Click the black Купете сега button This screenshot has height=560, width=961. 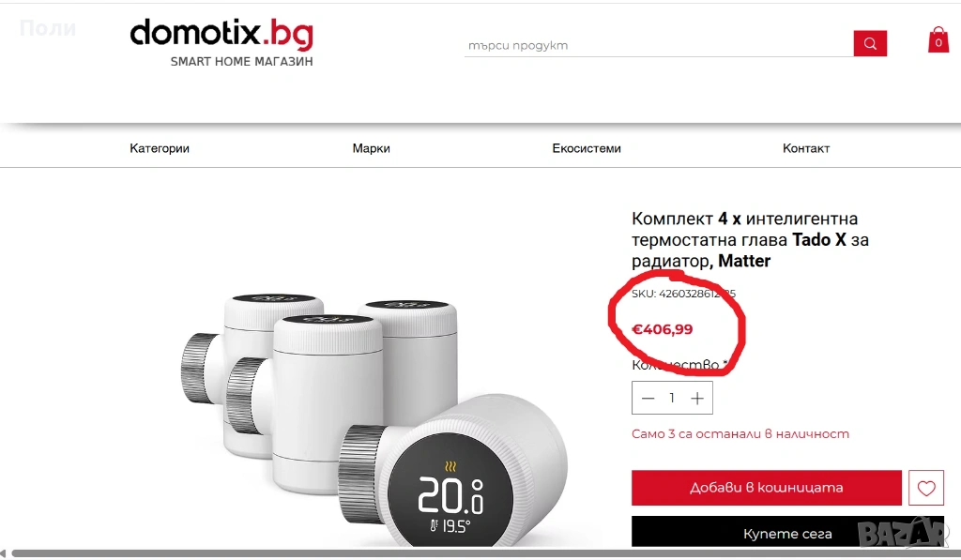[787, 532]
